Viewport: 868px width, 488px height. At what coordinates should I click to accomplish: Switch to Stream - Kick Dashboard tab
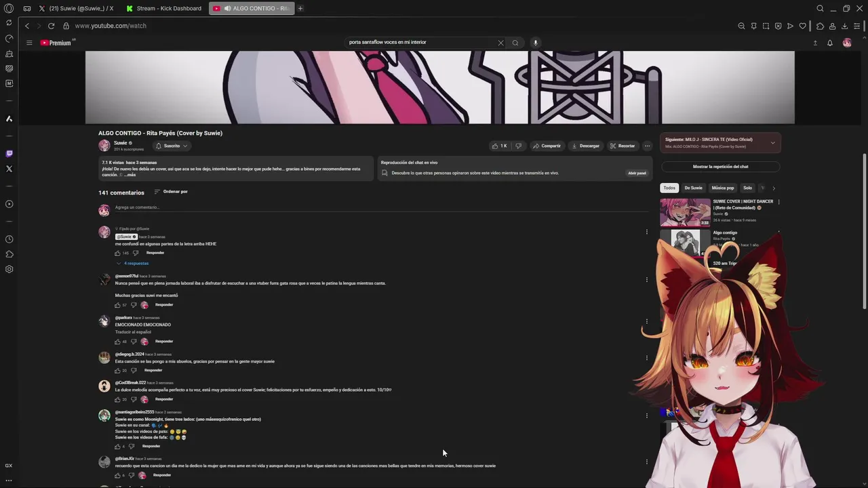[163, 8]
